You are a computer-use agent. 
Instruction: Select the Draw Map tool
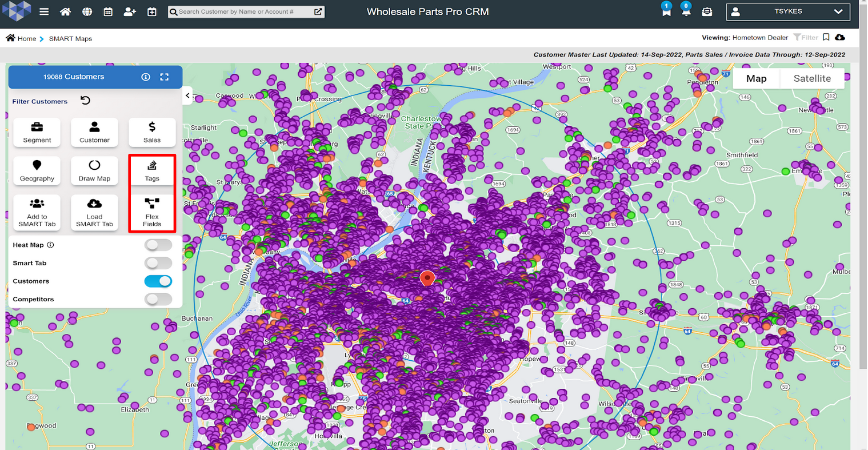point(94,170)
